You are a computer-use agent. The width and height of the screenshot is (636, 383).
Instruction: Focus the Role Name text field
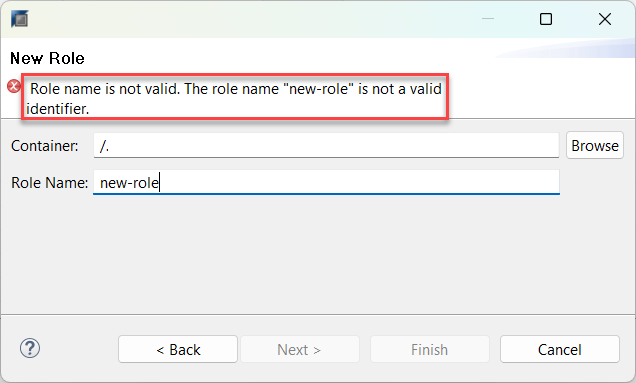[326, 182]
